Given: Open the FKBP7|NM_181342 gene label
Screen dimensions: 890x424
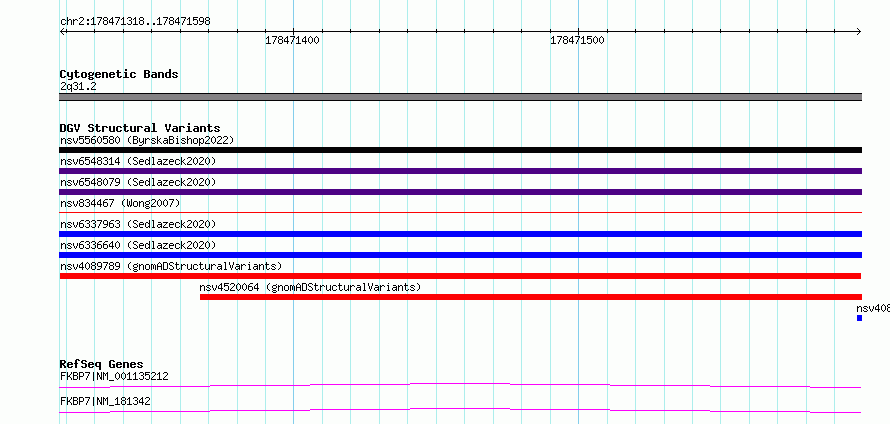Looking at the screenshot, I should (105, 401).
